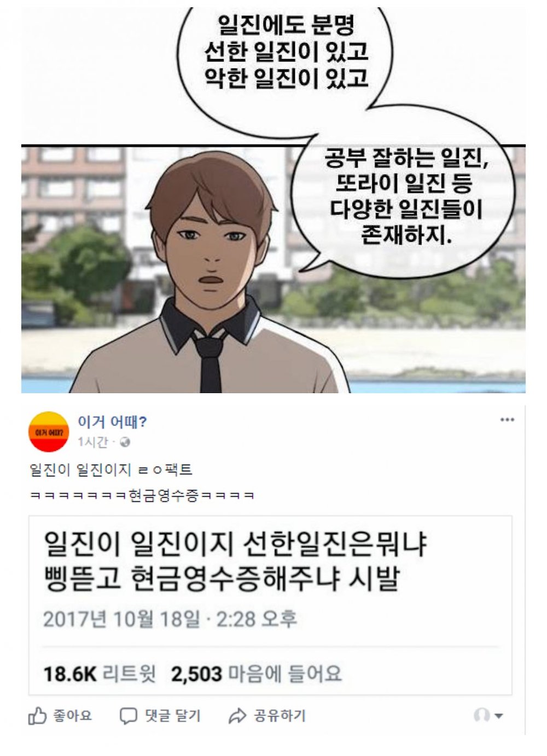This screenshot has width=547, height=756.
Task: Open the webtoon panel image
Action: pos(273,200)
